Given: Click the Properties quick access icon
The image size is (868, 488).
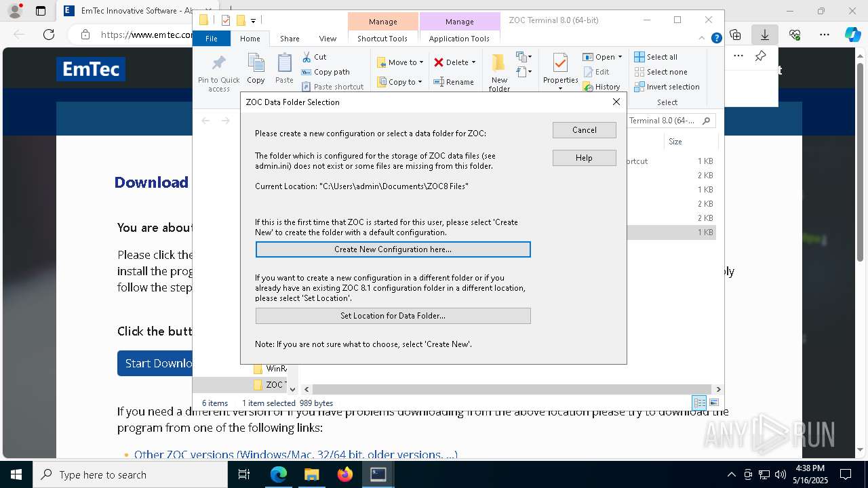Looking at the screenshot, I should [226, 20].
